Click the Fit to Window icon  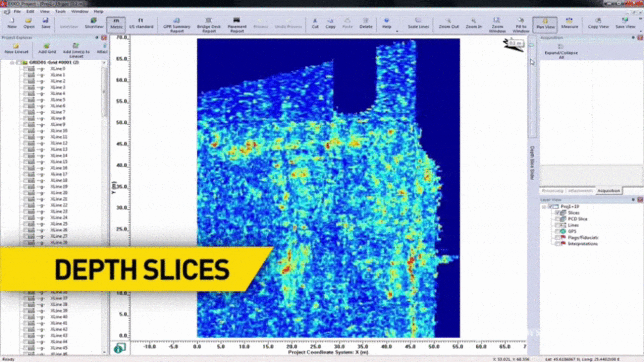coord(521,25)
